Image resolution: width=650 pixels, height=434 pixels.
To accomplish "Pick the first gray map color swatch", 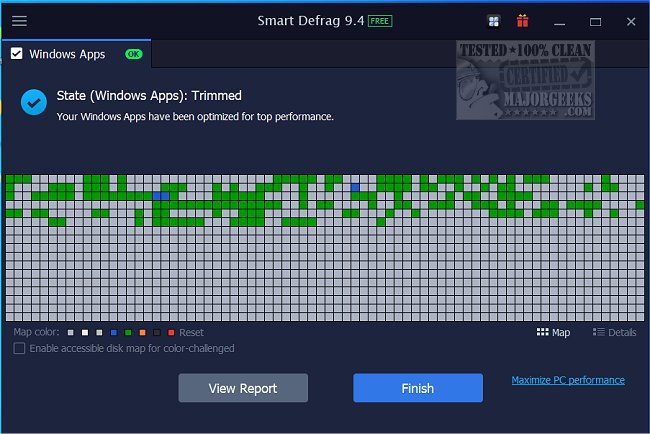I will [x=70, y=332].
